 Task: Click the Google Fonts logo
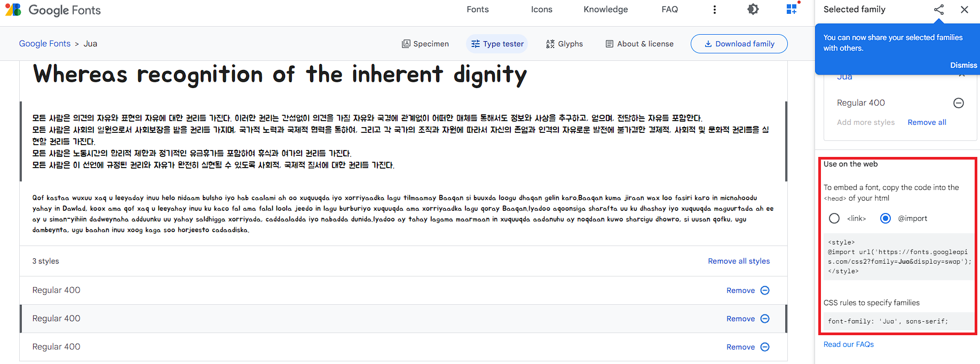pos(53,10)
